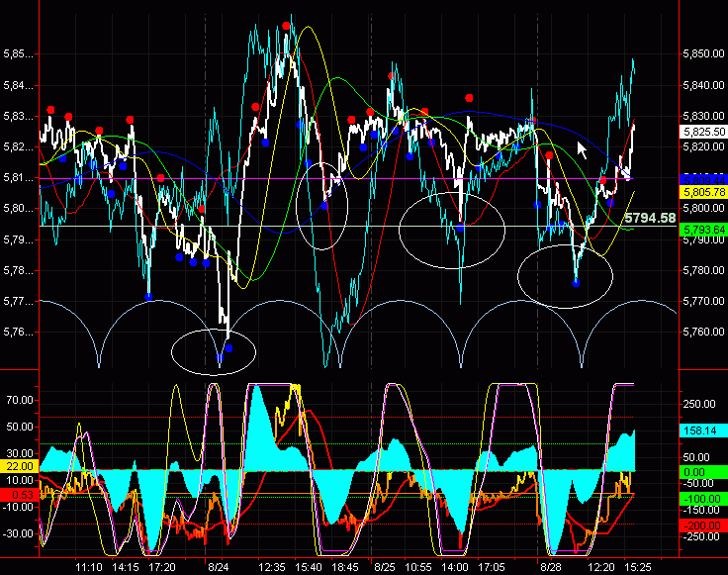Click the 5794.58 horizontal line label
This screenshot has width=728, height=575.
point(650,218)
